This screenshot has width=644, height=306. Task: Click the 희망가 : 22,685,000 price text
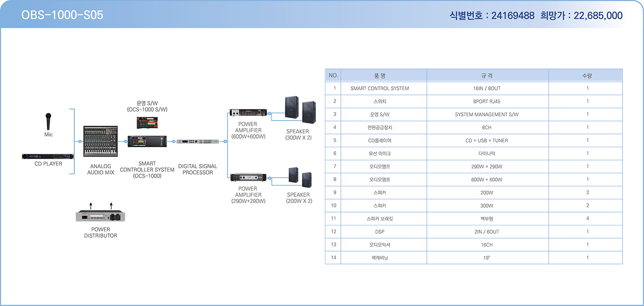582,15
